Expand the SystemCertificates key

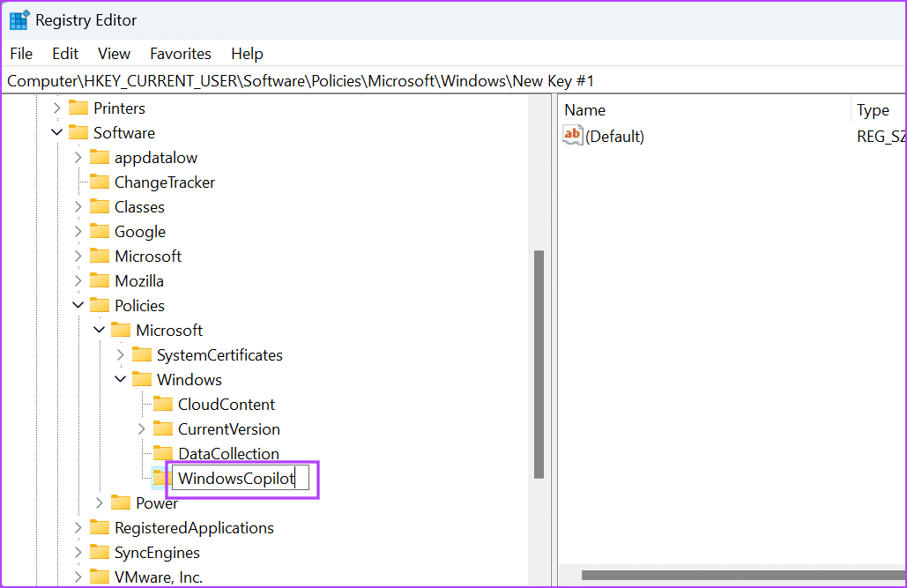click(120, 354)
